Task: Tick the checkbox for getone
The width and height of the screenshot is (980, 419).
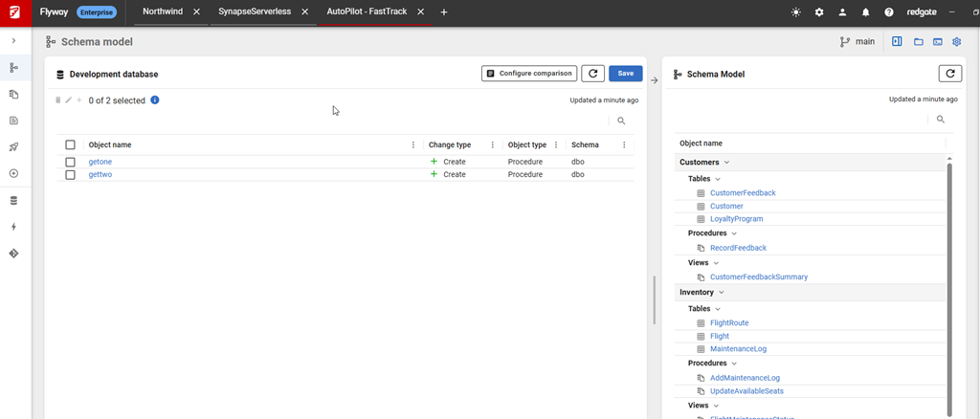Action: [x=70, y=162]
